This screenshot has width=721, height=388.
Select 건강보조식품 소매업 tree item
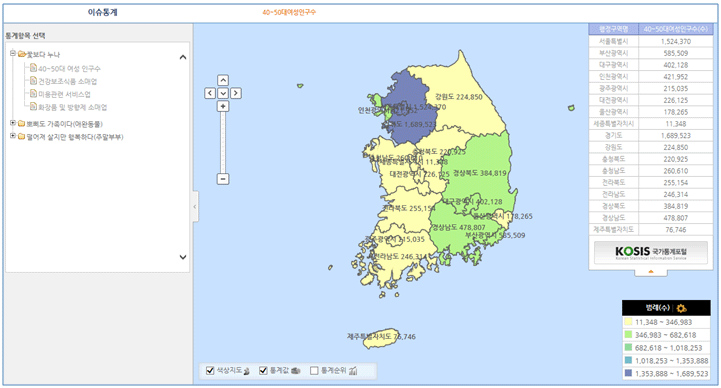[68, 81]
